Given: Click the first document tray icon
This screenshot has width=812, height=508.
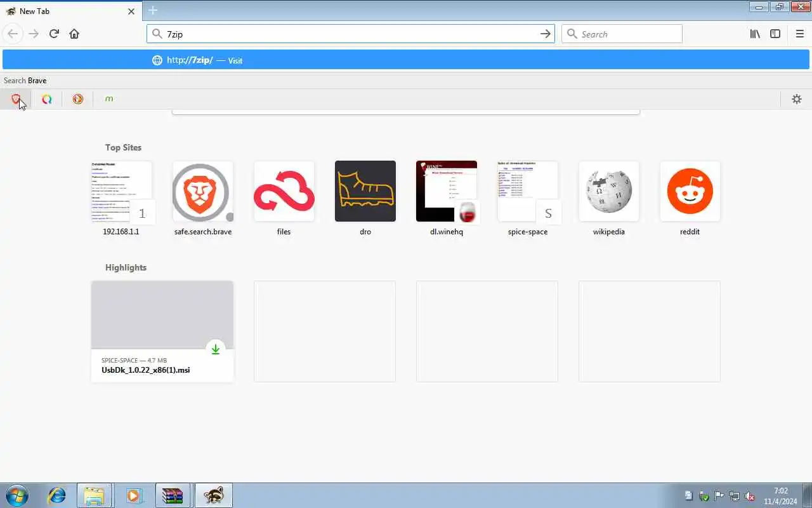Looking at the screenshot, I should [689, 496].
